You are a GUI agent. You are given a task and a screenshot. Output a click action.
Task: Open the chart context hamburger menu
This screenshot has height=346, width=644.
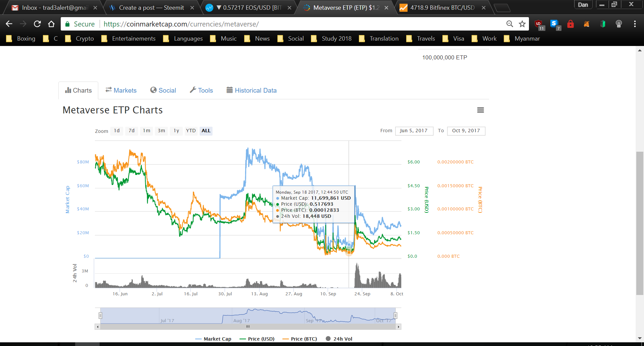click(481, 110)
